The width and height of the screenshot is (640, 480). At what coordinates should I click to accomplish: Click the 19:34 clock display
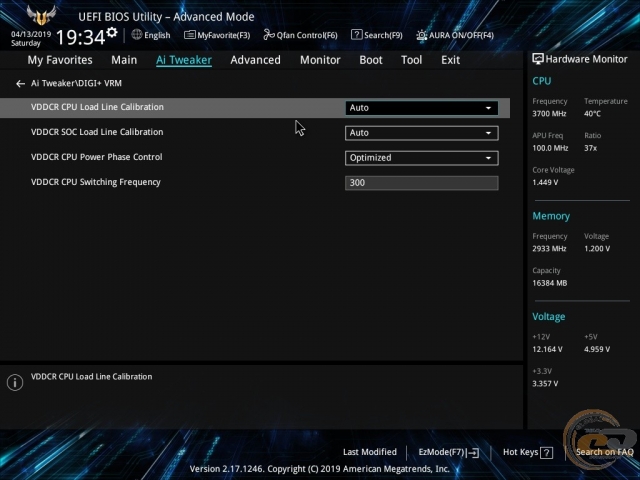point(80,37)
